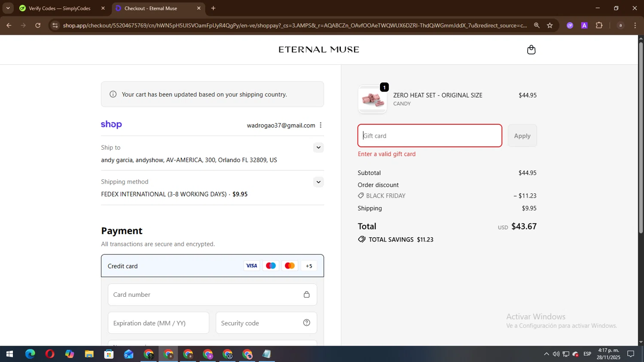The width and height of the screenshot is (644, 362).
Task: Open the shopping bag cart icon
Action: point(531,50)
